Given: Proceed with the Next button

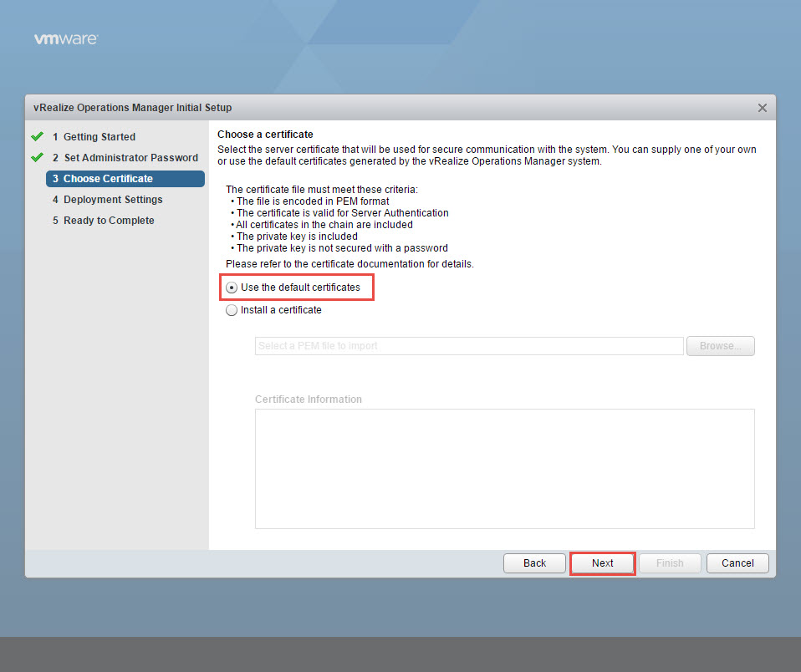Looking at the screenshot, I should [x=602, y=563].
